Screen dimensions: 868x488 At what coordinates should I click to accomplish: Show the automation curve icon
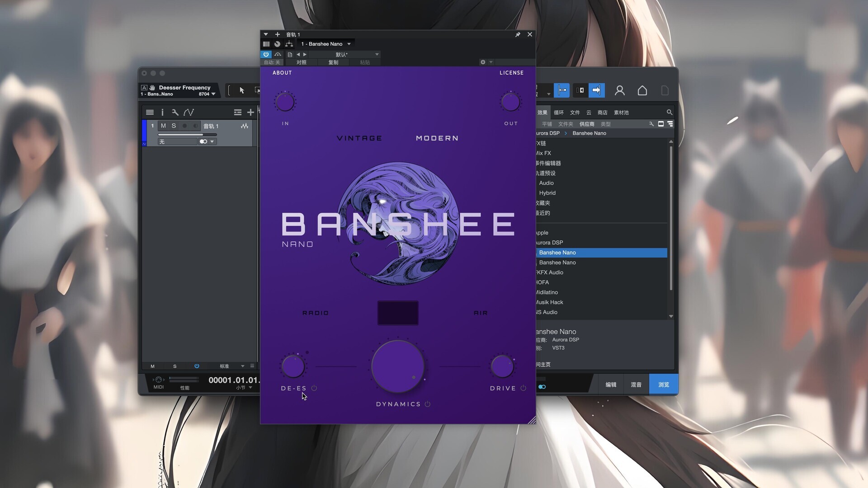[189, 113]
